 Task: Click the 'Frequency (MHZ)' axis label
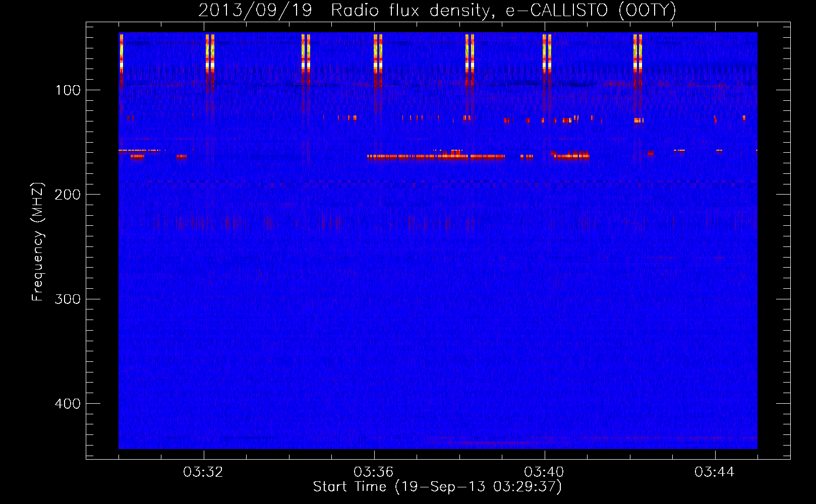tap(38, 242)
